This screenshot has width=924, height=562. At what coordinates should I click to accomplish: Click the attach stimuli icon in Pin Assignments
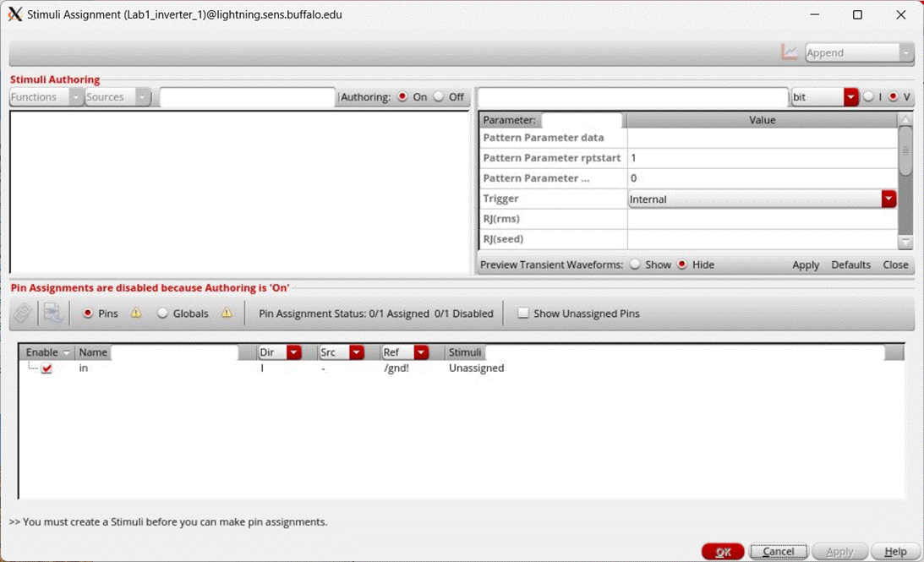22,313
